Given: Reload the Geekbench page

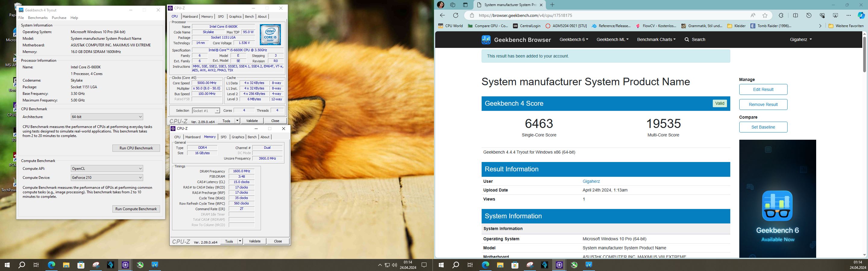Looking at the screenshot, I should [456, 15].
